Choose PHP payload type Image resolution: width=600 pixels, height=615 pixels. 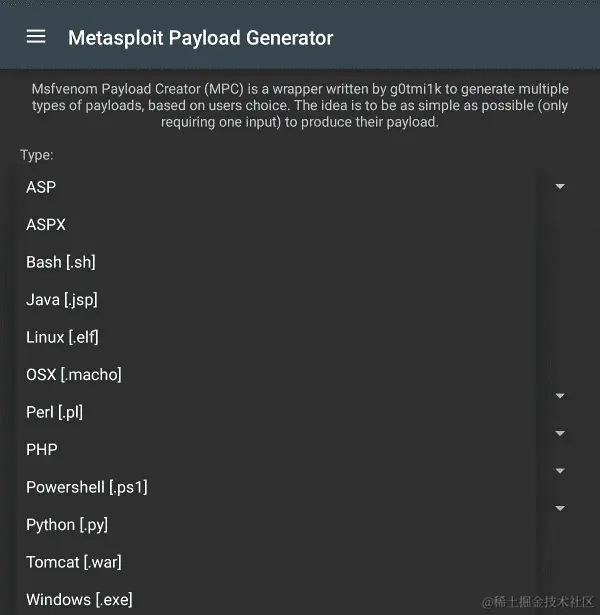coord(276,449)
